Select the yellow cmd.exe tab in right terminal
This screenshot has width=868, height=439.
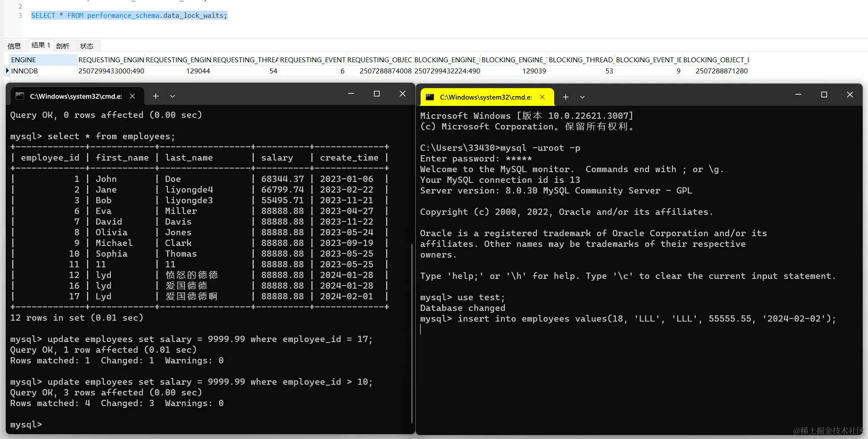487,97
